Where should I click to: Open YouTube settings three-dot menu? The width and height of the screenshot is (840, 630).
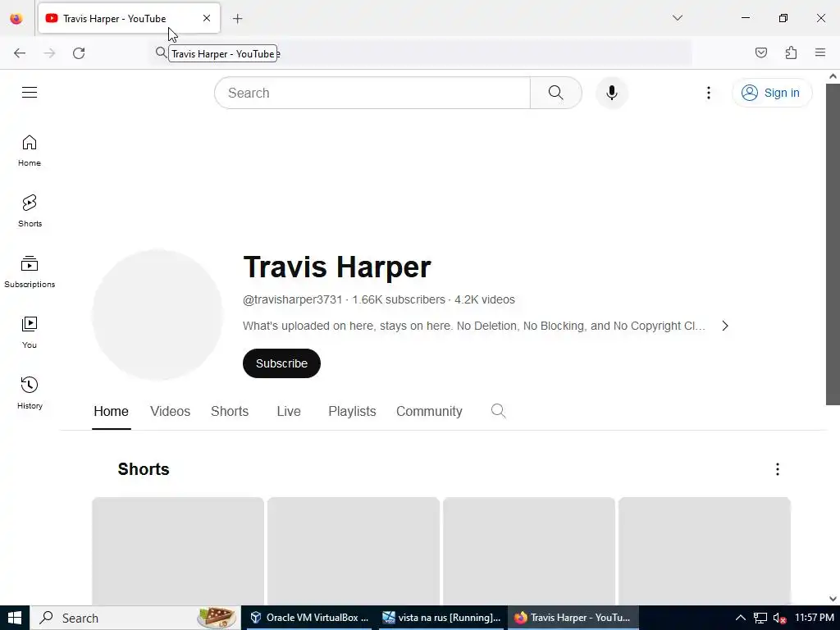point(708,93)
